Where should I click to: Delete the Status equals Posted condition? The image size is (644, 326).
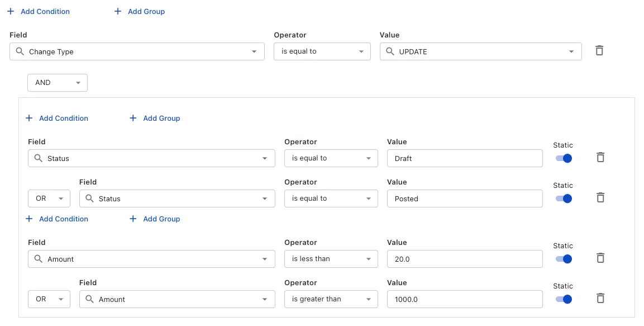coord(600,197)
